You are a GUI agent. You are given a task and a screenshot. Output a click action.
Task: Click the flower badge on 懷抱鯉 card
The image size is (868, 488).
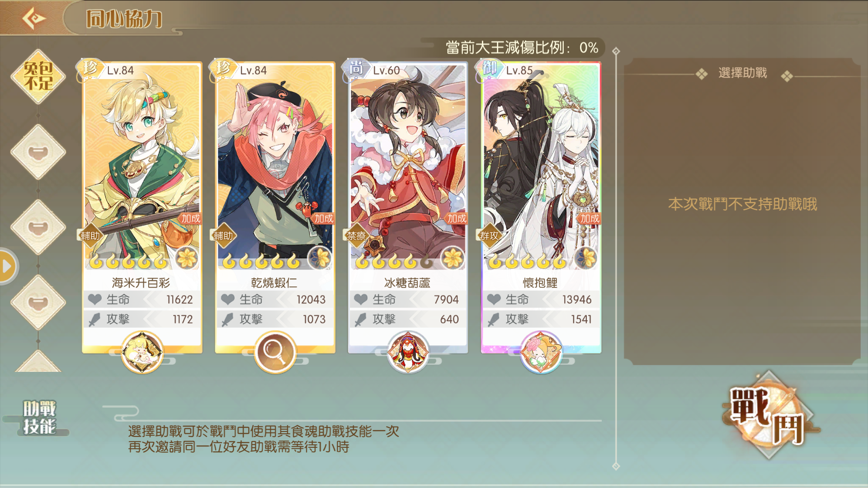point(585,258)
